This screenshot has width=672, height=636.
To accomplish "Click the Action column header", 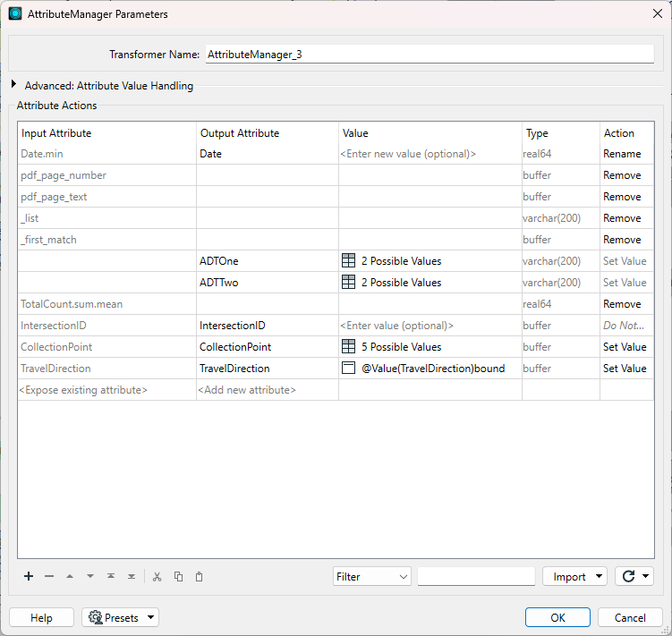I will (x=627, y=133).
